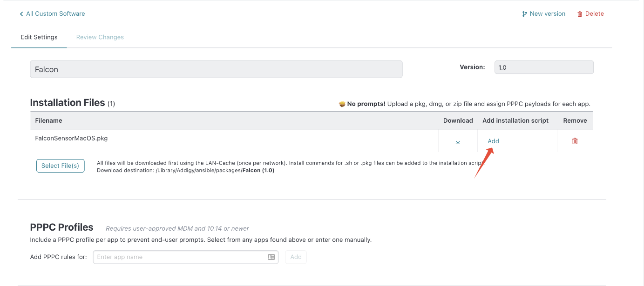Click the Select File(s) button
Screen dimensions: 644x286
61,166
